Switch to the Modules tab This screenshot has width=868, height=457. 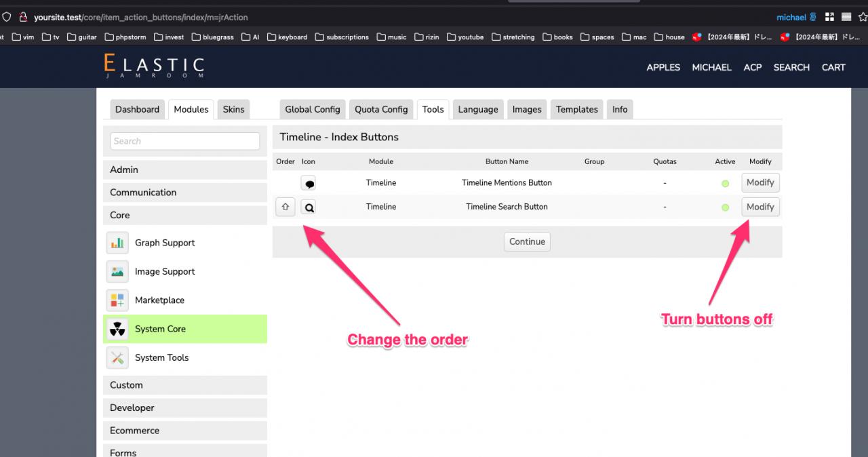(x=191, y=109)
